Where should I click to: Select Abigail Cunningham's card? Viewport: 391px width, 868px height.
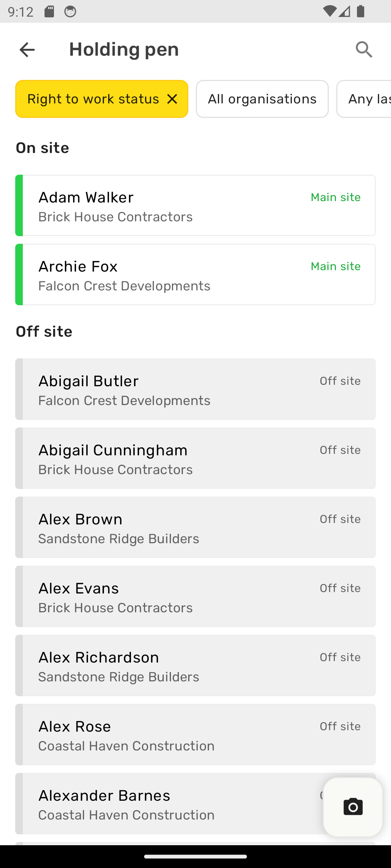(x=195, y=458)
